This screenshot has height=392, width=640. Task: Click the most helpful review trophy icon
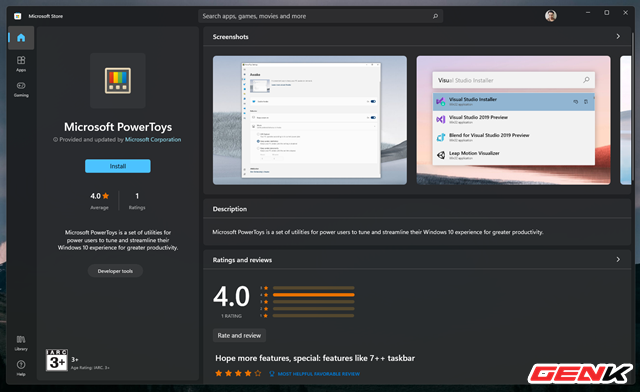[x=272, y=374]
